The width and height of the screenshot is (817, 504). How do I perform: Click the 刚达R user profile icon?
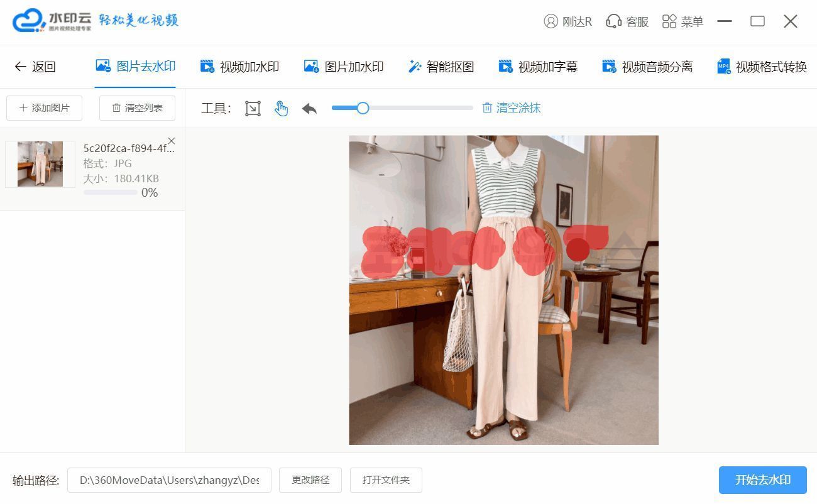click(551, 21)
